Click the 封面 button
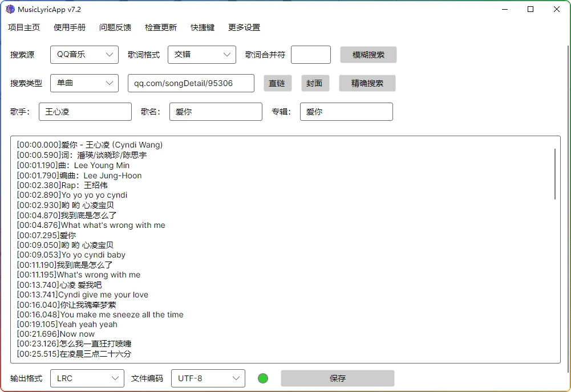Screen dimensions: 571x392 click(x=315, y=83)
